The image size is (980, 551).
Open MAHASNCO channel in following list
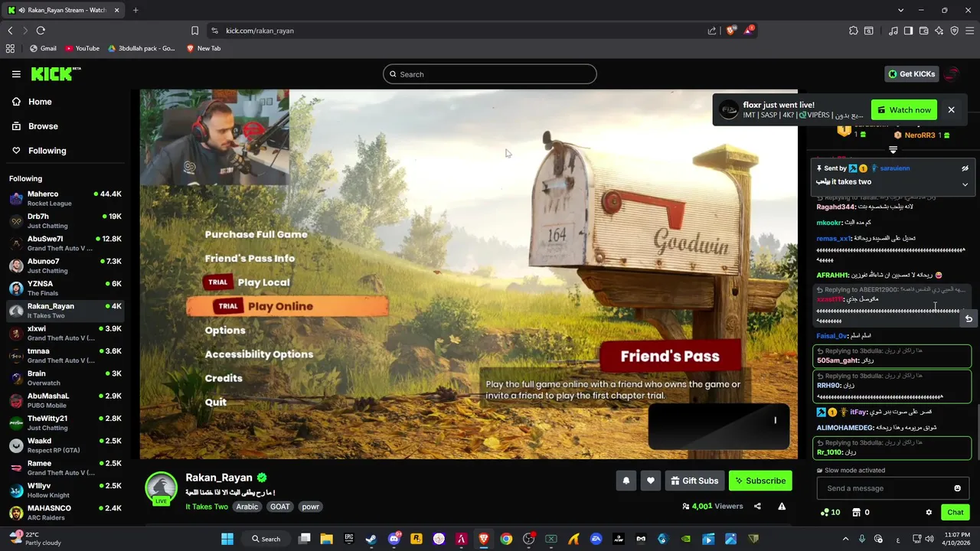pyautogui.click(x=65, y=513)
